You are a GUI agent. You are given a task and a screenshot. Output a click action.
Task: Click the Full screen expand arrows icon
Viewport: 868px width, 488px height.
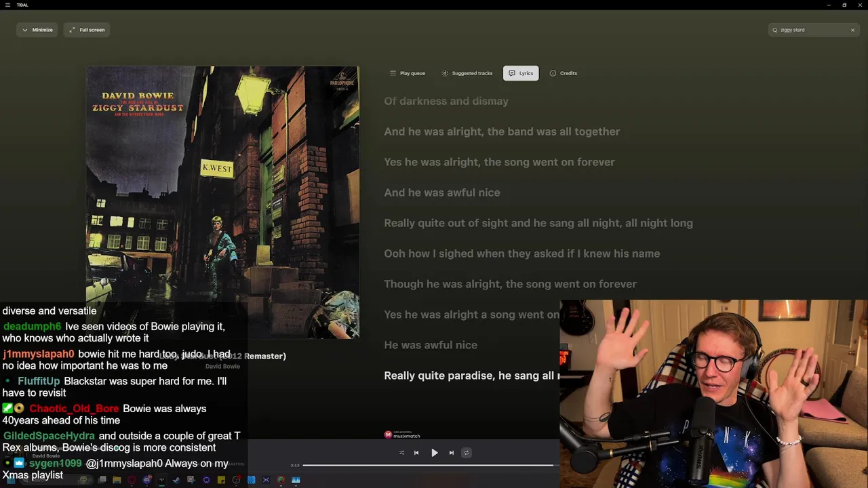pyautogui.click(x=72, y=30)
